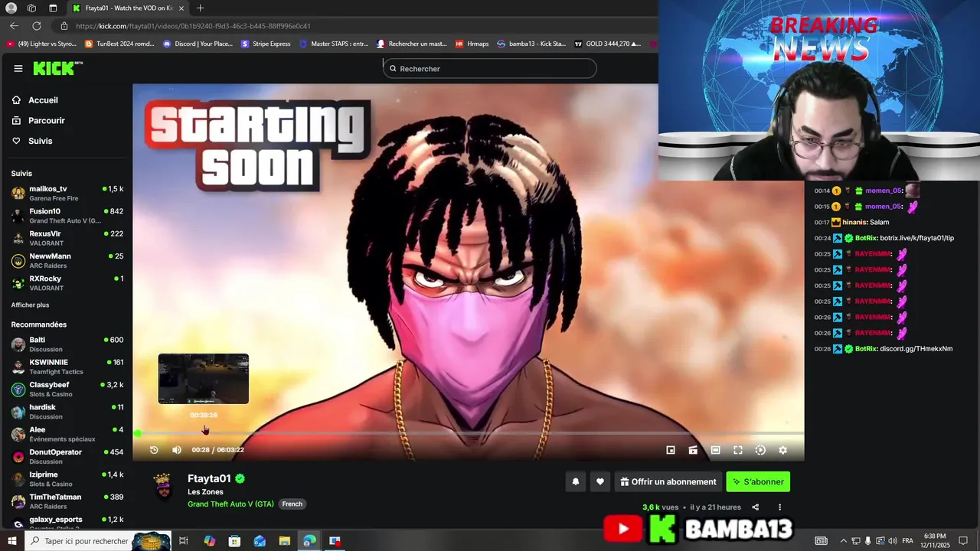The width and height of the screenshot is (980, 551).
Task: Click the Offrir un abonnement button
Action: pos(668,481)
